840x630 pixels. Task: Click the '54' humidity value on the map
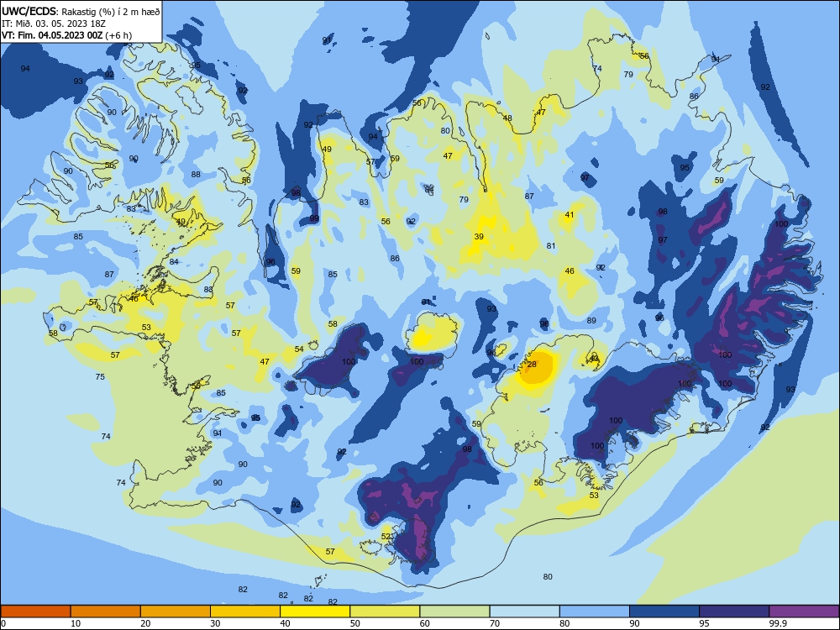coord(299,349)
